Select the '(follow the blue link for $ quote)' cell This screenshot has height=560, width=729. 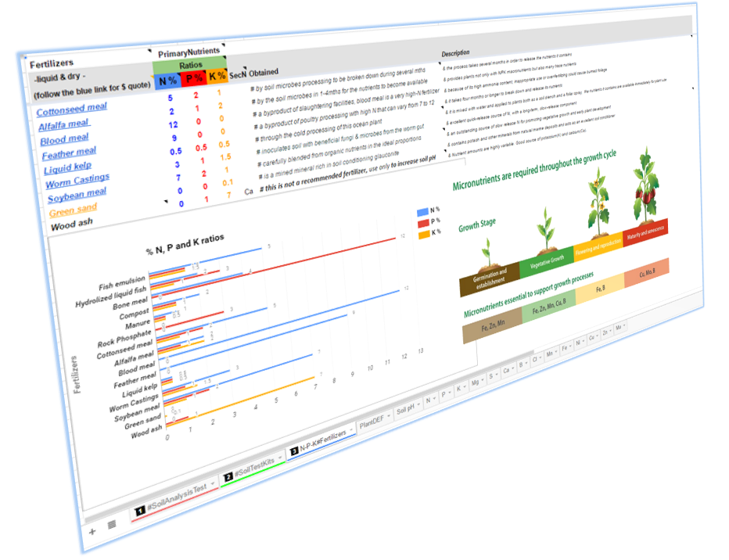click(x=92, y=91)
